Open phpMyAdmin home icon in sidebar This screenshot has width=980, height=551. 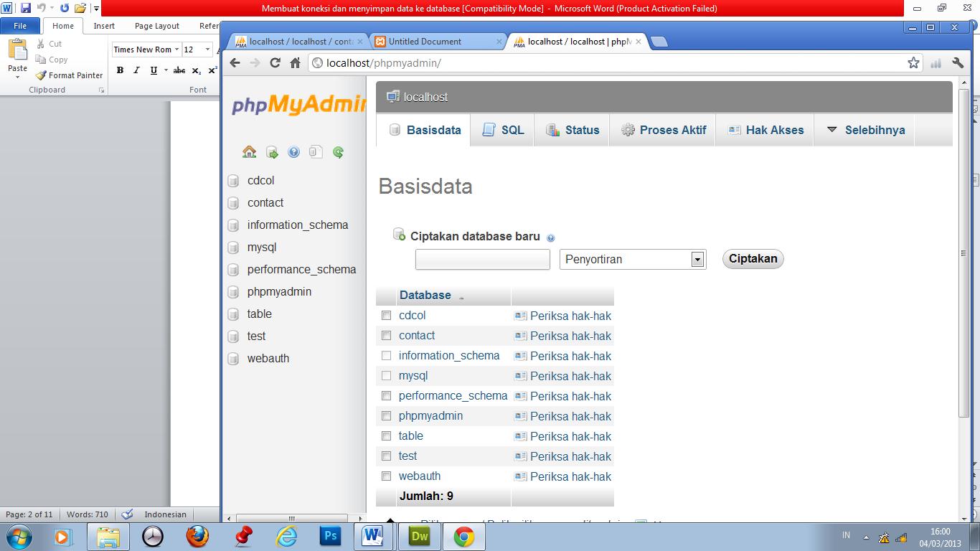249,151
